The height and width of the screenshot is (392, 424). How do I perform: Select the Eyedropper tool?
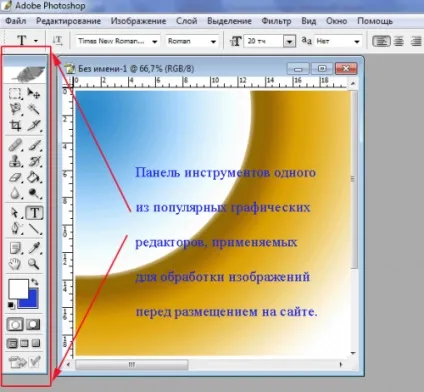(x=34, y=248)
